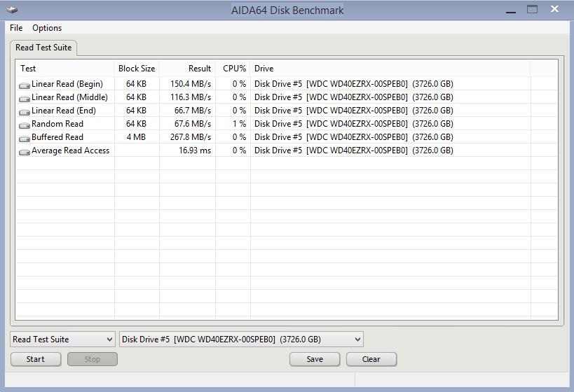This screenshot has width=574, height=392.
Task: Click the 66.7 MB/s result value
Action: pyautogui.click(x=193, y=111)
